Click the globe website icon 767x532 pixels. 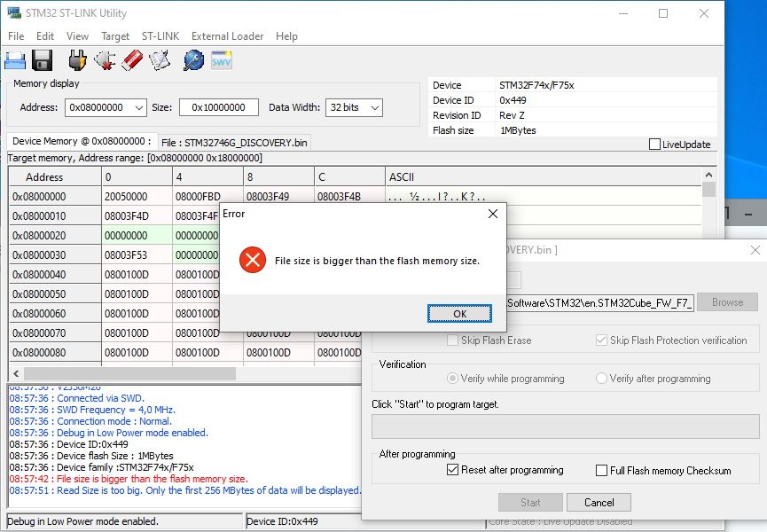[193, 60]
